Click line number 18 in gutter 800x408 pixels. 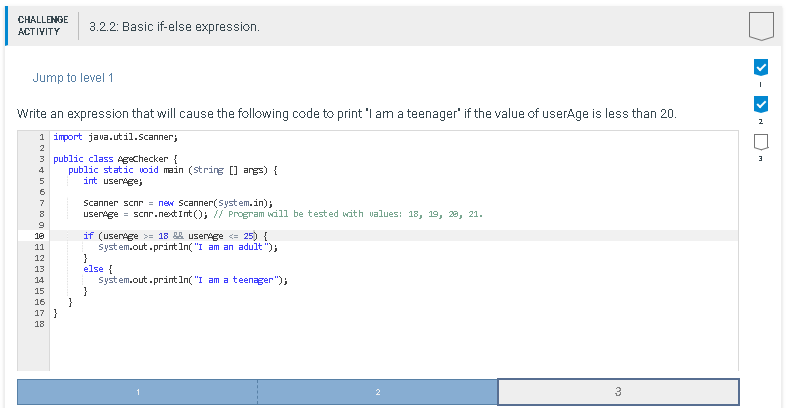point(39,324)
